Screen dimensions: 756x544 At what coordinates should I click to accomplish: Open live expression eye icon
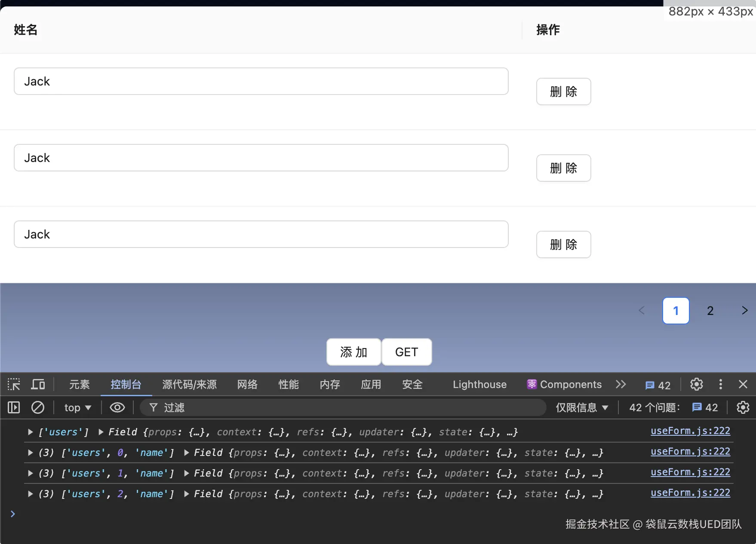[x=117, y=407]
